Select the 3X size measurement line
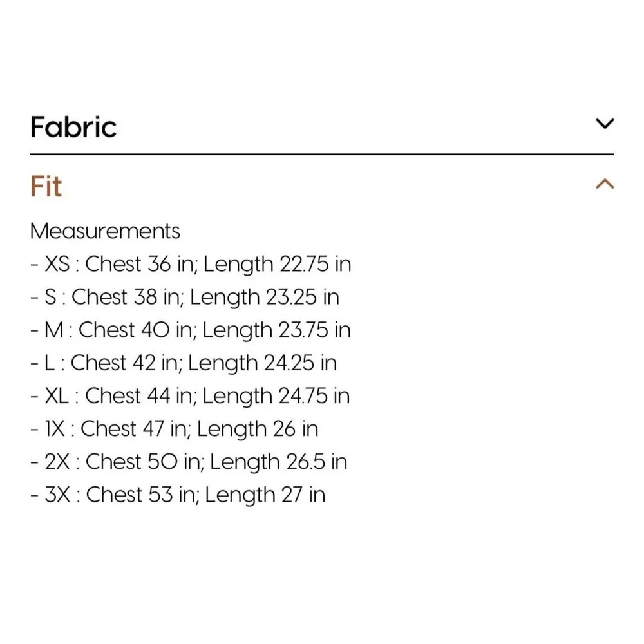644x644 pixels. (178, 495)
